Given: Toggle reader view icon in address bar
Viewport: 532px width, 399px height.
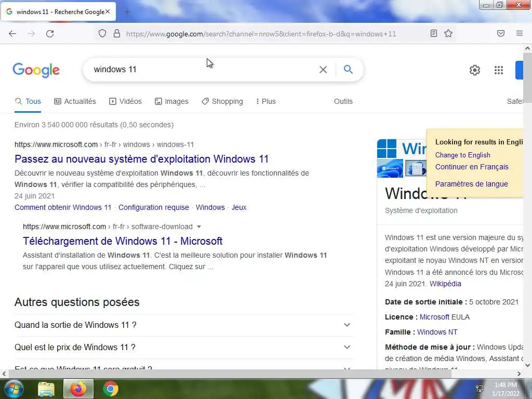Looking at the screenshot, I should 434,33.
